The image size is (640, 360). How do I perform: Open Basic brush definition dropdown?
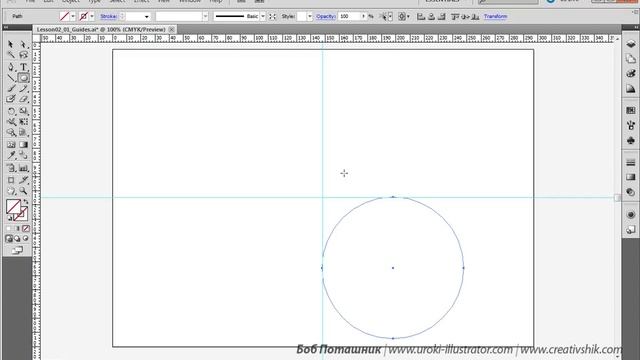pos(262,16)
